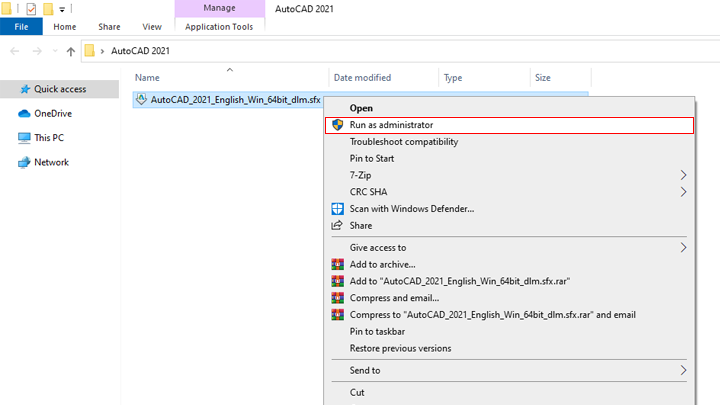
Task: Select OneDrive in the navigation pane
Action: [52, 114]
